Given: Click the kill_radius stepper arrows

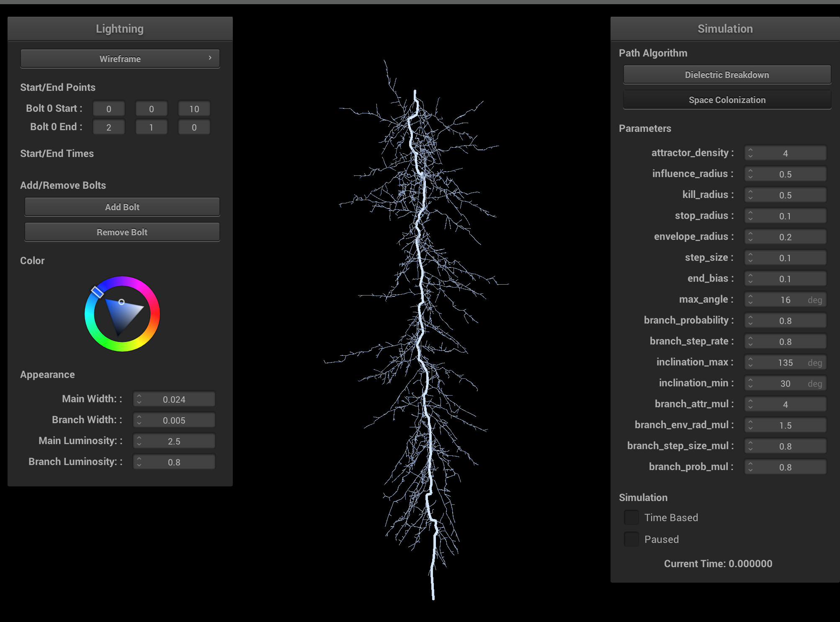Looking at the screenshot, I should pos(750,195).
